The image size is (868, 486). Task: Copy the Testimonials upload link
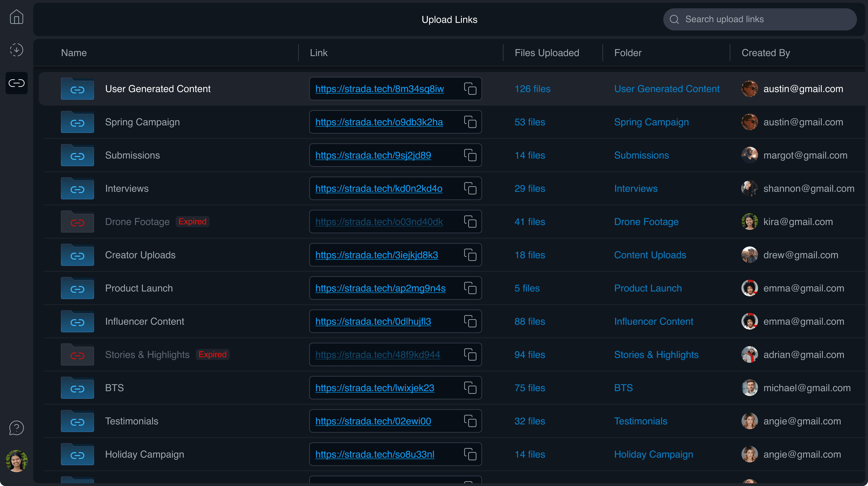pos(470,421)
